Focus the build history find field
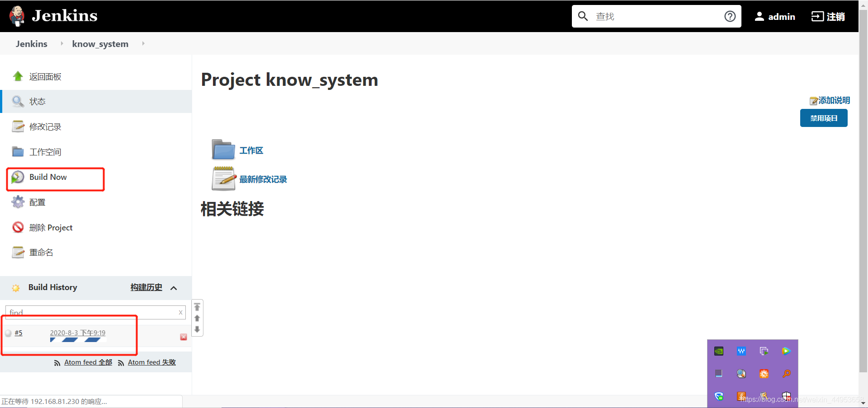The width and height of the screenshot is (868, 408). click(95, 312)
